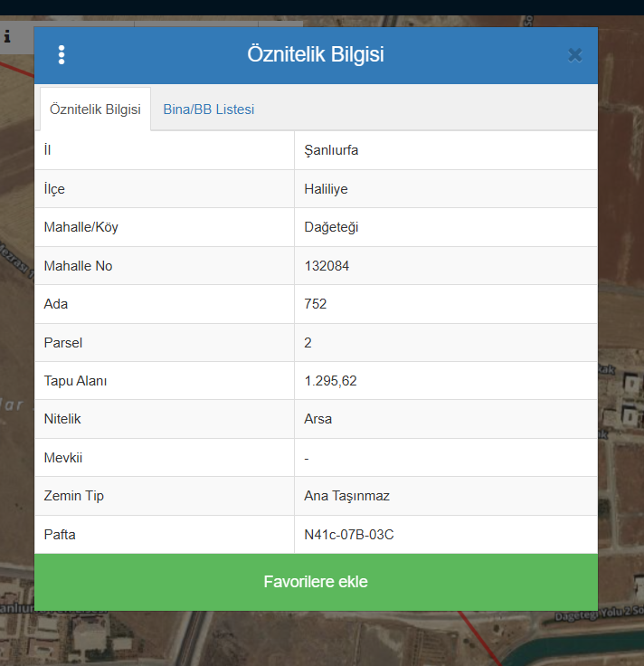The width and height of the screenshot is (644, 666).
Task: Close the Öznitelik Bilgisi dialog
Action: (x=574, y=55)
